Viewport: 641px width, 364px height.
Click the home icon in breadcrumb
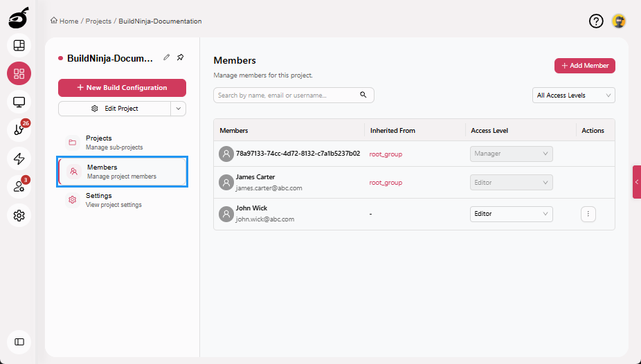54,21
